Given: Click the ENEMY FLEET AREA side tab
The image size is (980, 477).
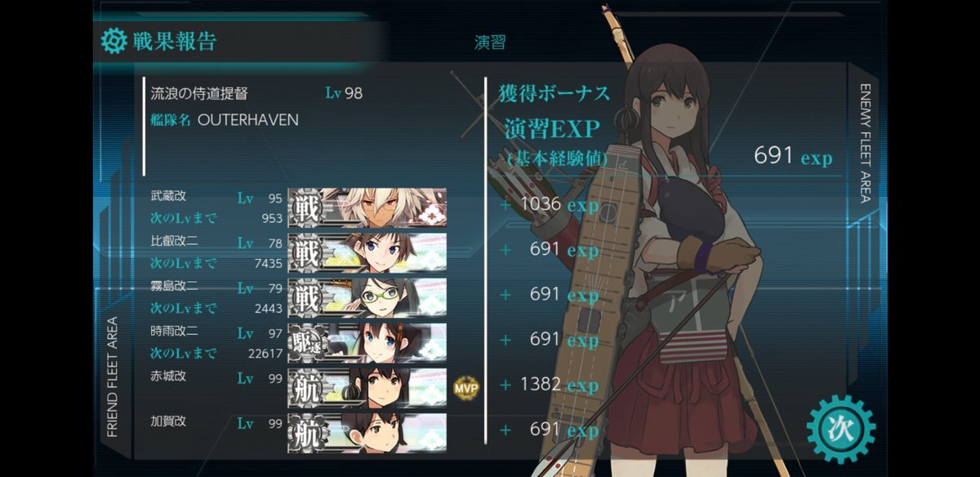Looking at the screenshot, I should tap(865, 144).
